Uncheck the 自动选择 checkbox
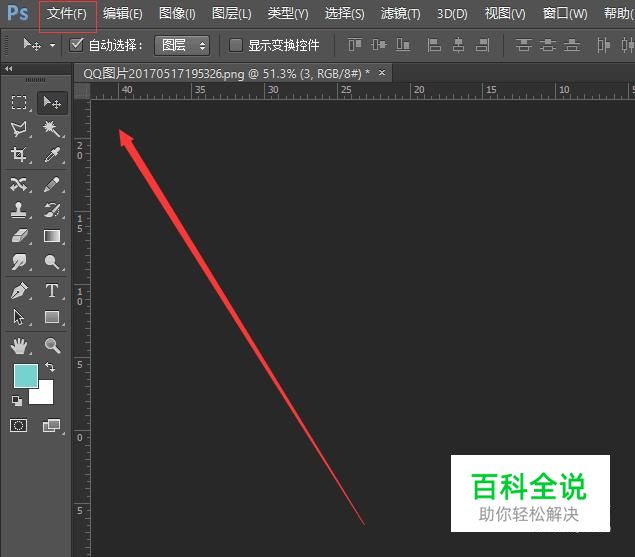 click(x=76, y=45)
